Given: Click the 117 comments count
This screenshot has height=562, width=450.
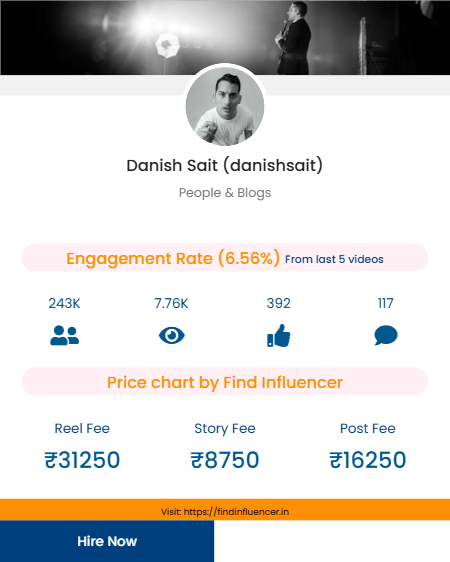Looking at the screenshot, I should [386, 304].
